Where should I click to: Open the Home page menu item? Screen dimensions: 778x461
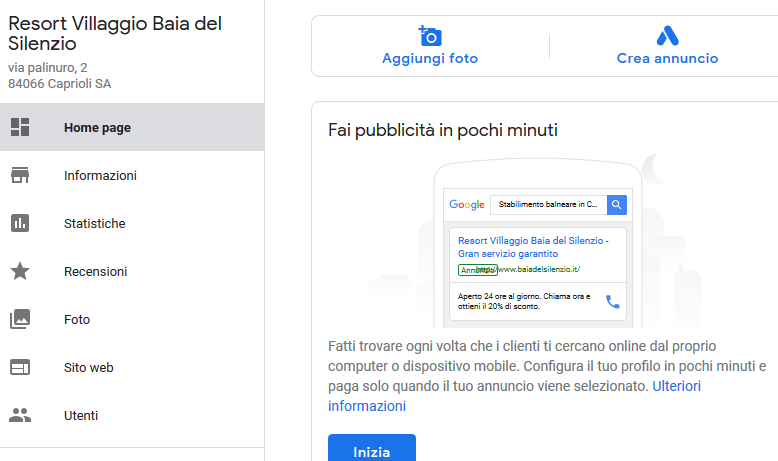click(x=97, y=127)
